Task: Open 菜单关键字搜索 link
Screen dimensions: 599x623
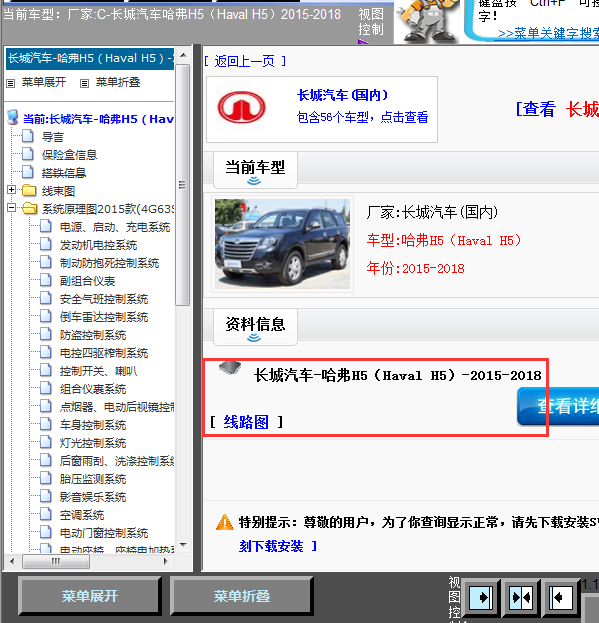Action: point(548,33)
